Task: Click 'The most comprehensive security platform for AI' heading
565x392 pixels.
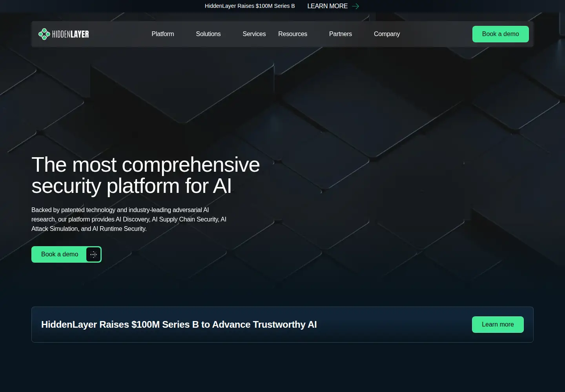Action: (x=146, y=175)
